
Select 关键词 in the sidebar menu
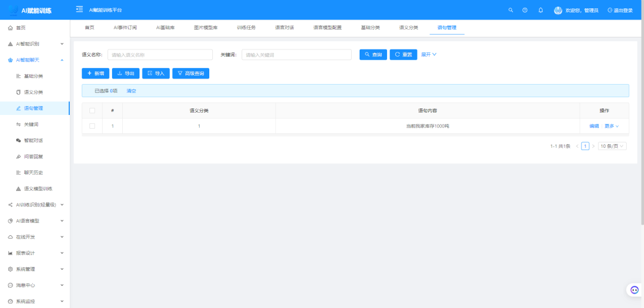(32, 125)
